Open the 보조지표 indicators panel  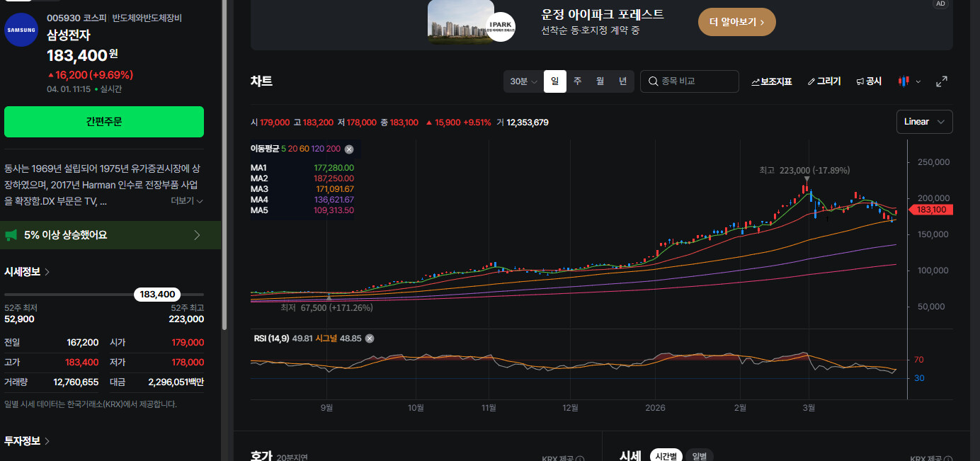771,81
